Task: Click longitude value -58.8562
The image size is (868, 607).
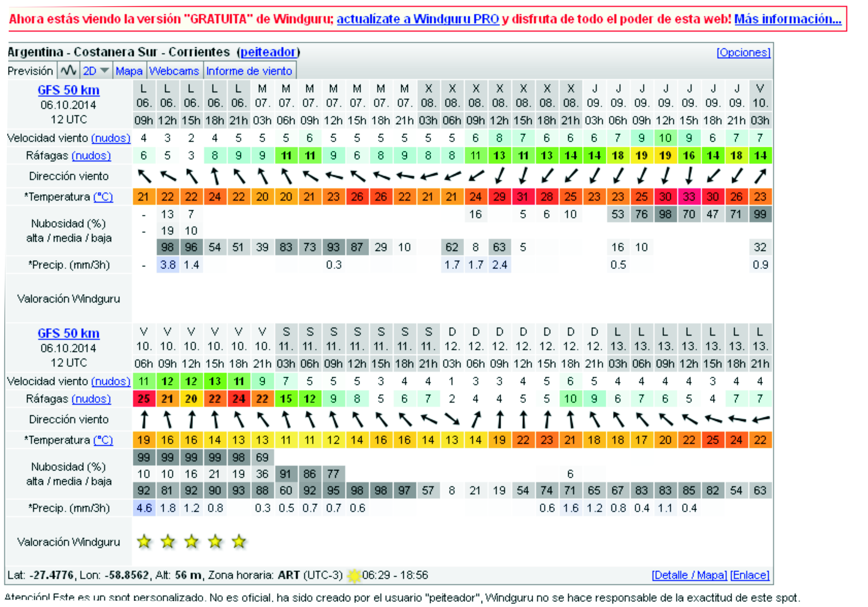Action: [127, 575]
